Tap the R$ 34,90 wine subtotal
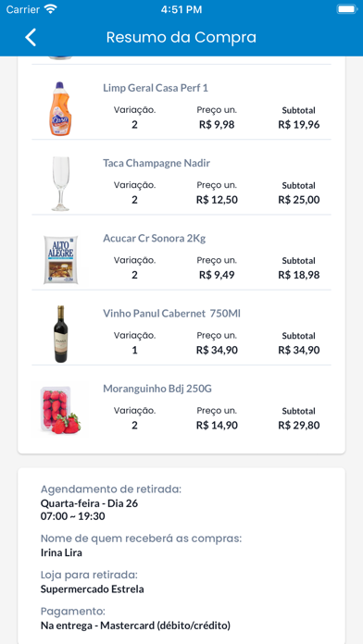 pyautogui.click(x=299, y=351)
